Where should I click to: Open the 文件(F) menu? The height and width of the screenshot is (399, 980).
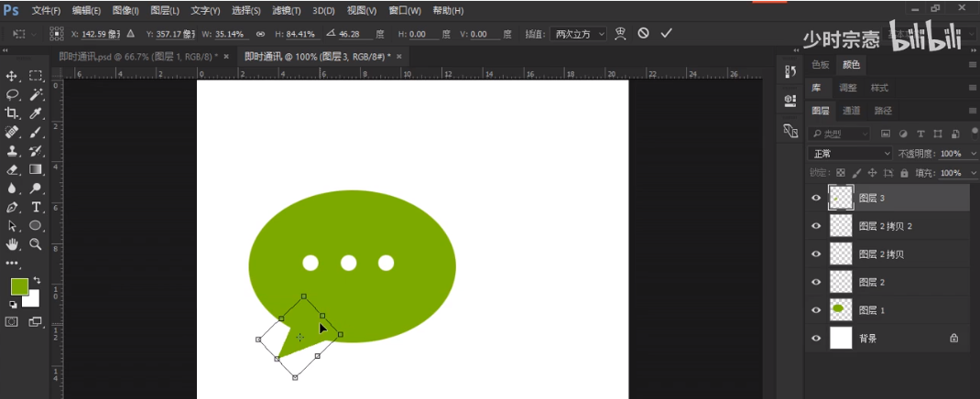coord(46,11)
